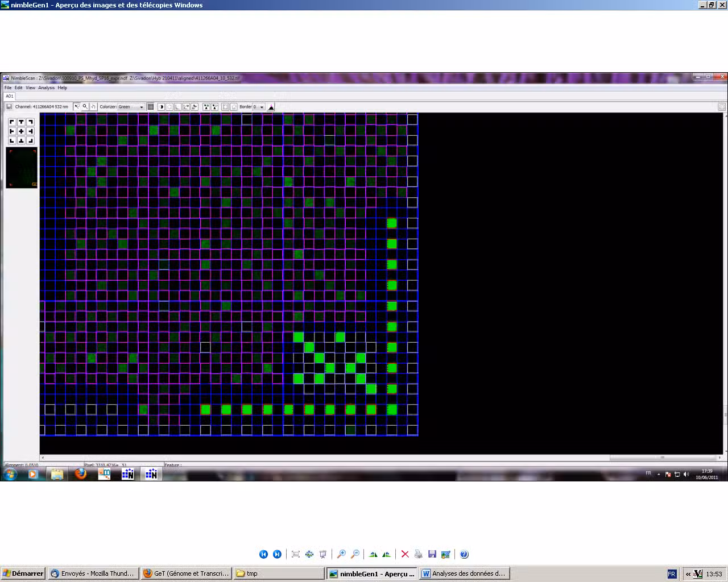This screenshot has width=728, height=582.
Task: Zoom in with the magnifier plus icon
Action: (341, 554)
